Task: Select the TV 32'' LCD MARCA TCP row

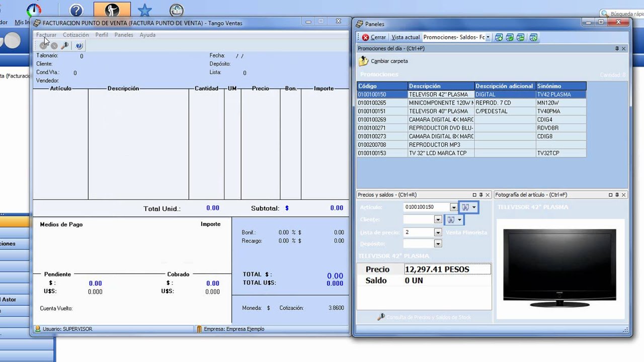Action: pyautogui.click(x=471, y=153)
